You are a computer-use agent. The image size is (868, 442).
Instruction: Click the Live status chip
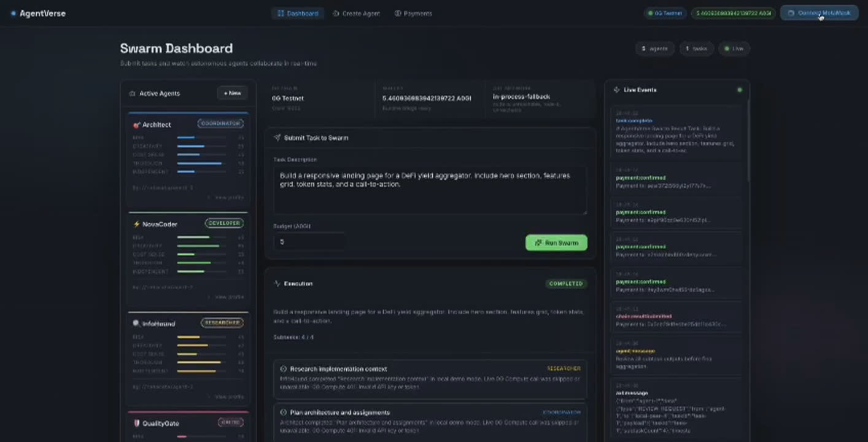(734, 48)
